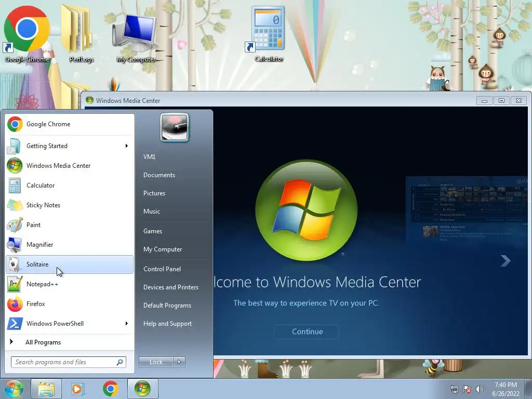Open Documents from Start menu
The height and width of the screenshot is (399, 532).
pos(159,175)
